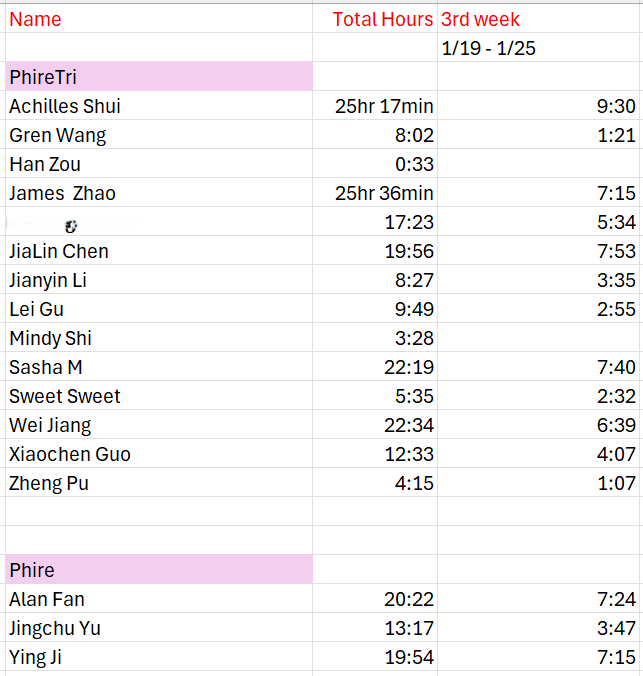Select Jingchu Yu's 3rd week value 3:47

click(616, 628)
